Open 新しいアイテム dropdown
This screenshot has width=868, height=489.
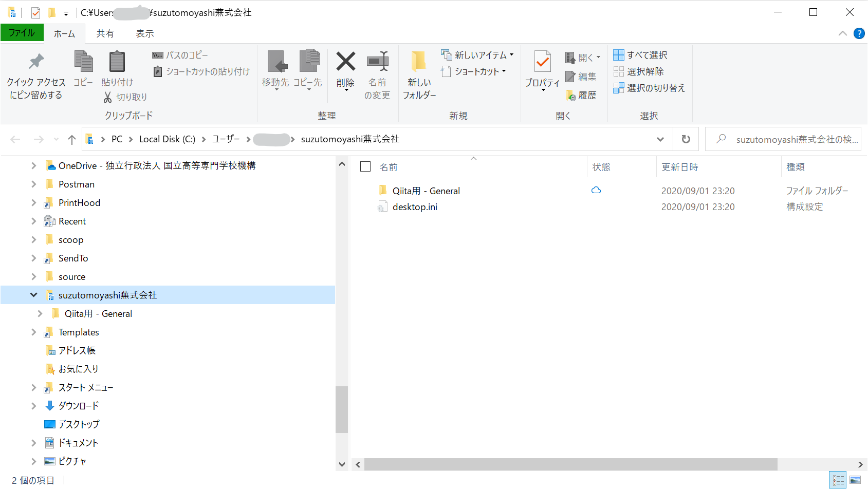477,55
